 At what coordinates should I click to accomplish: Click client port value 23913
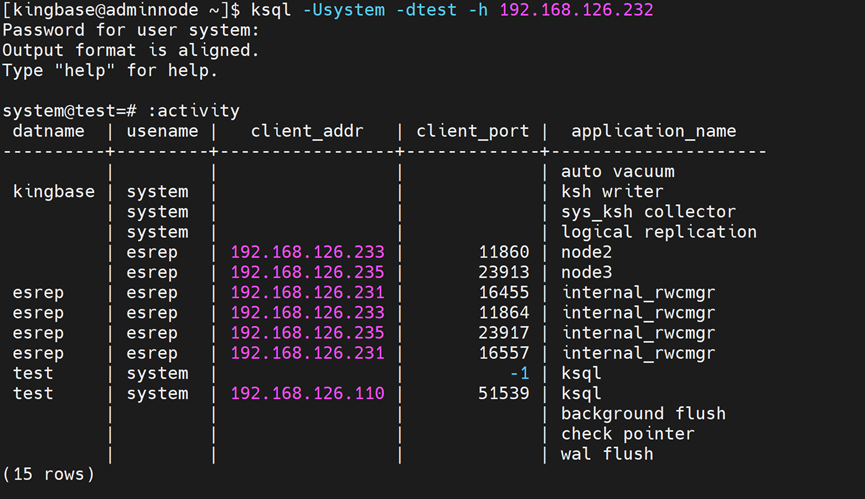pyautogui.click(x=504, y=272)
